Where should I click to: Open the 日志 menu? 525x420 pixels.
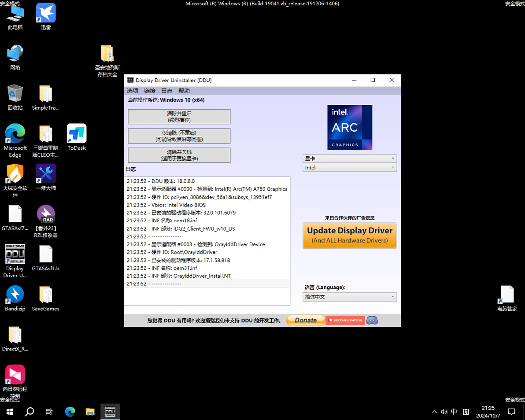167,91
